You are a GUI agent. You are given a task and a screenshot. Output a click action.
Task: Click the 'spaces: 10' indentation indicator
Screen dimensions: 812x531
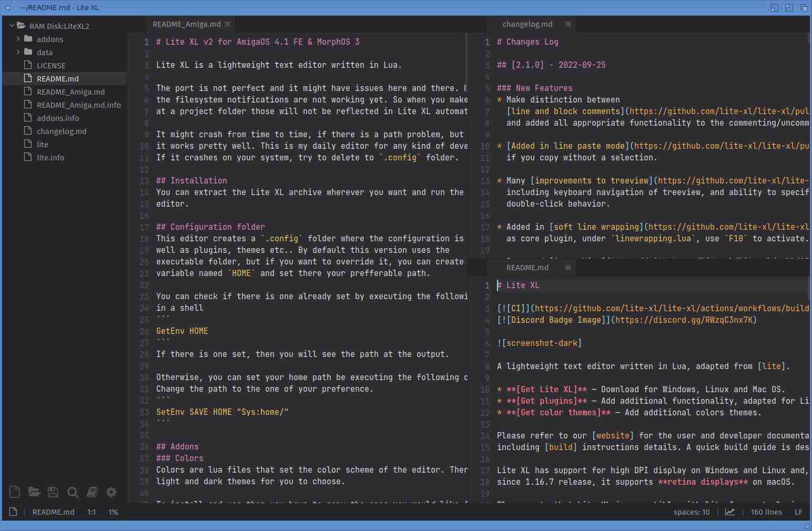[691, 512]
